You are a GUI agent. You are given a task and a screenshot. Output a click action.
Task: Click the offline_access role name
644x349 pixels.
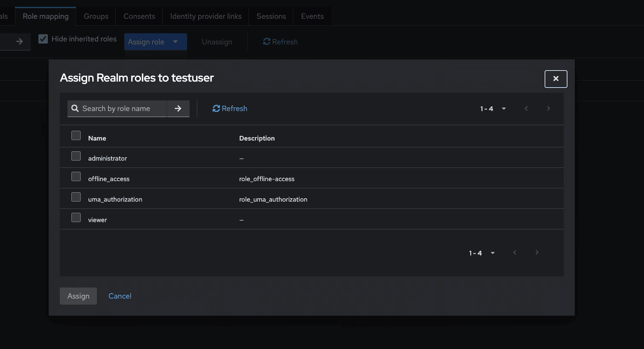click(x=109, y=179)
